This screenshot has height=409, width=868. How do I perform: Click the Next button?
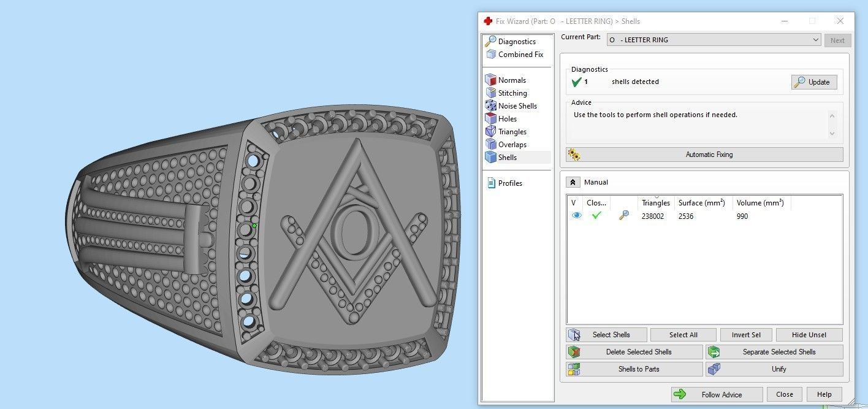[837, 40]
